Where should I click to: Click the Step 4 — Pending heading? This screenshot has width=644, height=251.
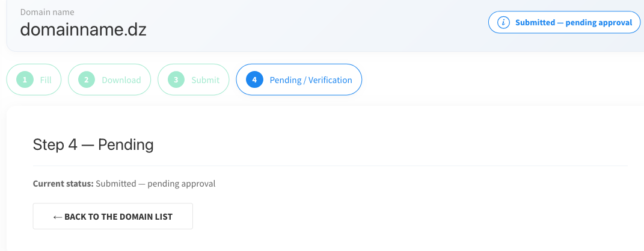click(93, 144)
